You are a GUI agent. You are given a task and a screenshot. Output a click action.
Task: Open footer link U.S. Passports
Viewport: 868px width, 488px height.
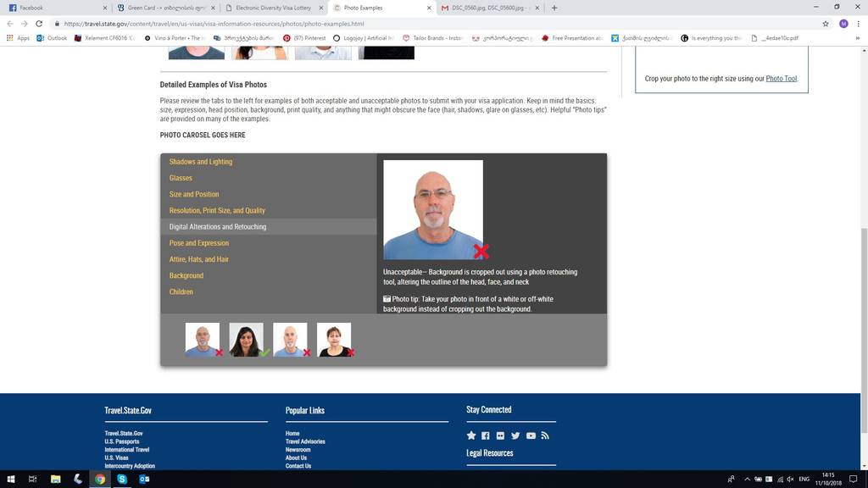tap(122, 441)
